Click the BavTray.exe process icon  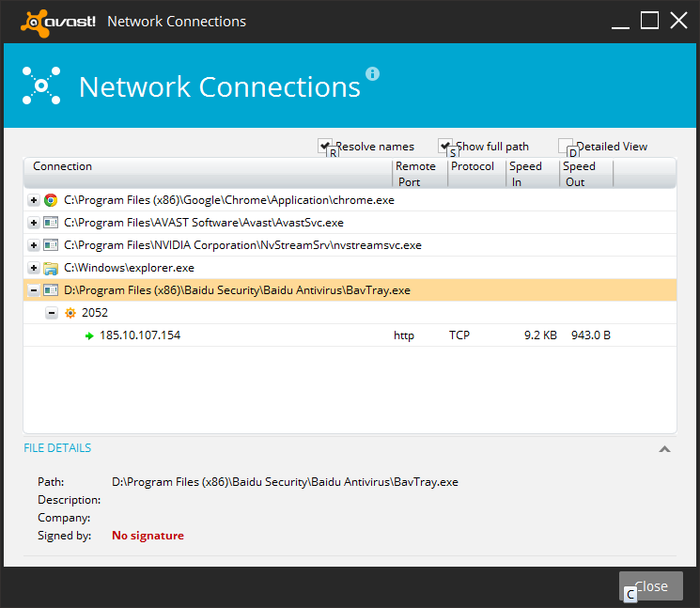(x=51, y=290)
